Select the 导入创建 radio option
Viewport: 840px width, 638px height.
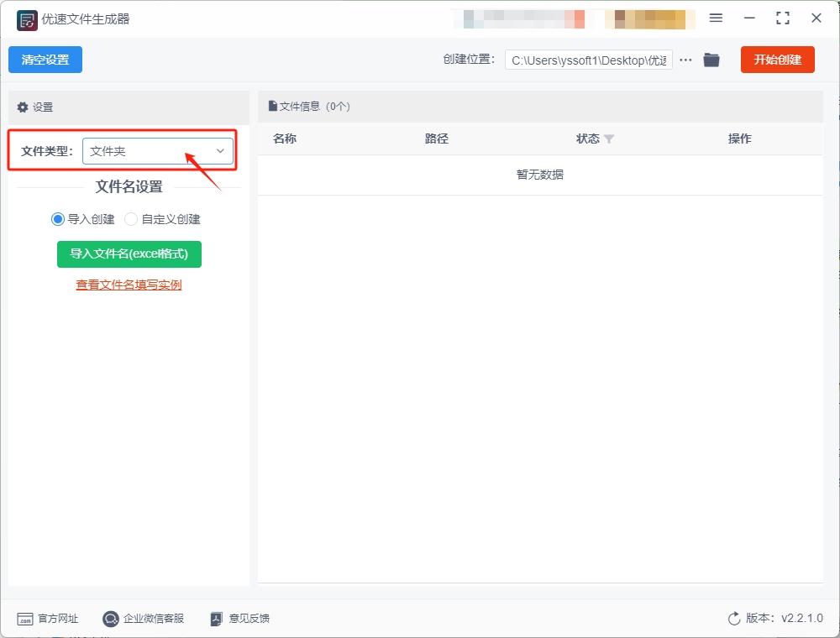(58, 219)
